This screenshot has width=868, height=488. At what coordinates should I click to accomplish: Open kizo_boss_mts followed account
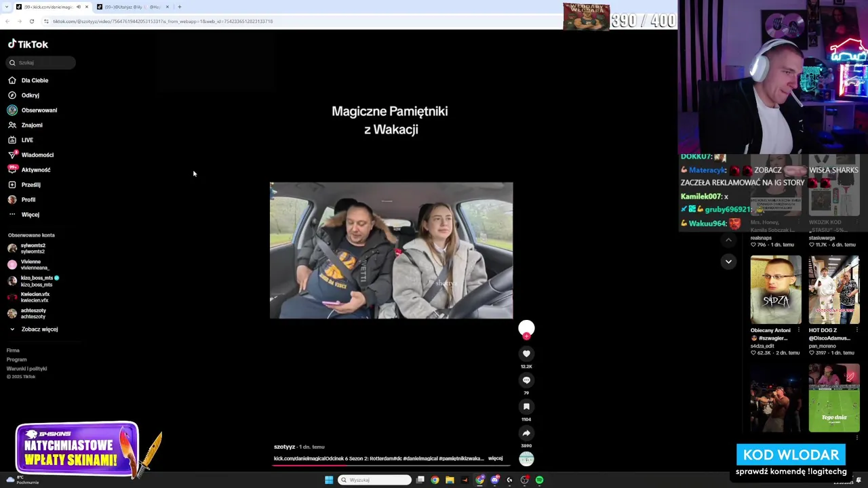(x=33, y=281)
